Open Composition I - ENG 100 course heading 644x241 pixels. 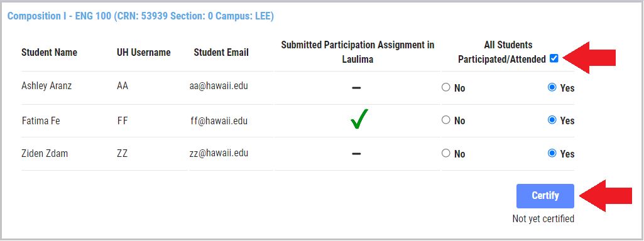[x=141, y=16]
